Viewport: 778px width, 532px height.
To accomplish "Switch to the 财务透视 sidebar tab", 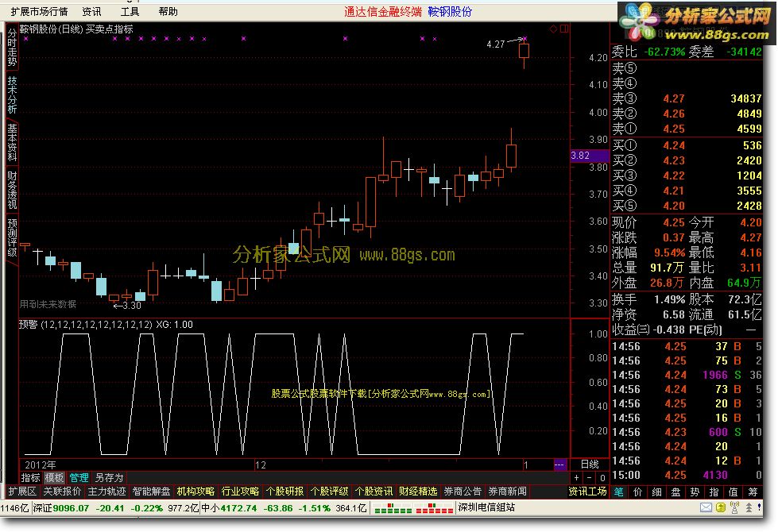I will 12,191.
